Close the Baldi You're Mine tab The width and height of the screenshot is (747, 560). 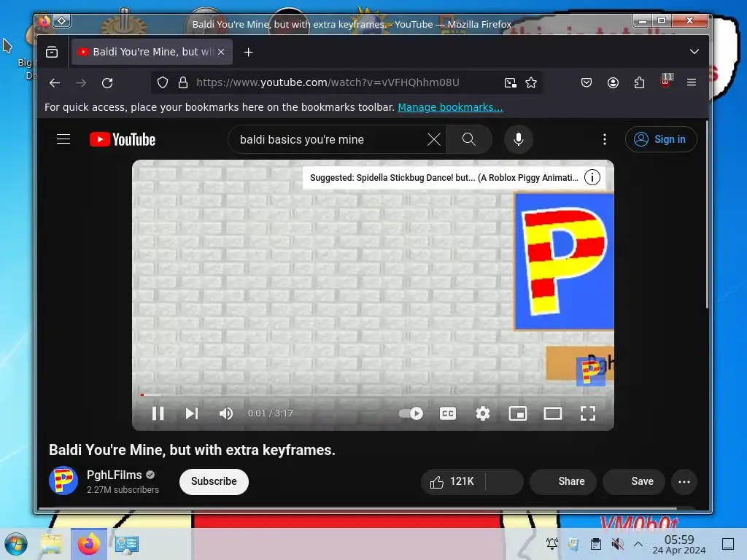(221, 52)
